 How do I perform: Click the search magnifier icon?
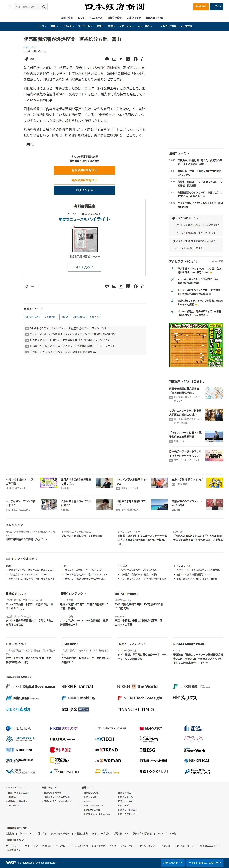pos(44,7)
